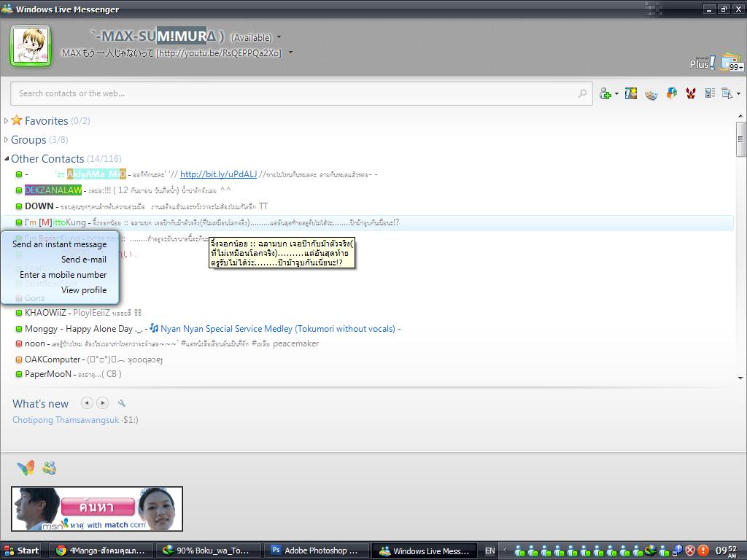
Task: Switch to 4Manga Chrome taskbar window
Action: pos(101,551)
